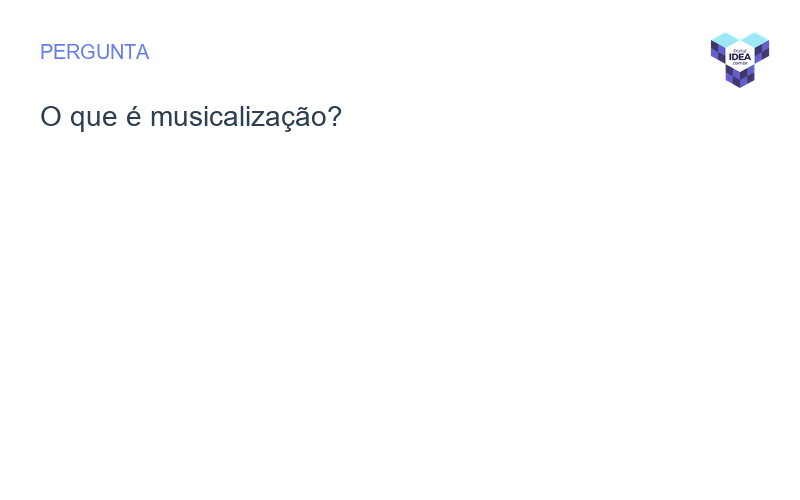Image resolution: width=800 pixels, height=500 pixels.
Task: Click the bottom checkered cube of the logo
Action: click(x=740, y=77)
